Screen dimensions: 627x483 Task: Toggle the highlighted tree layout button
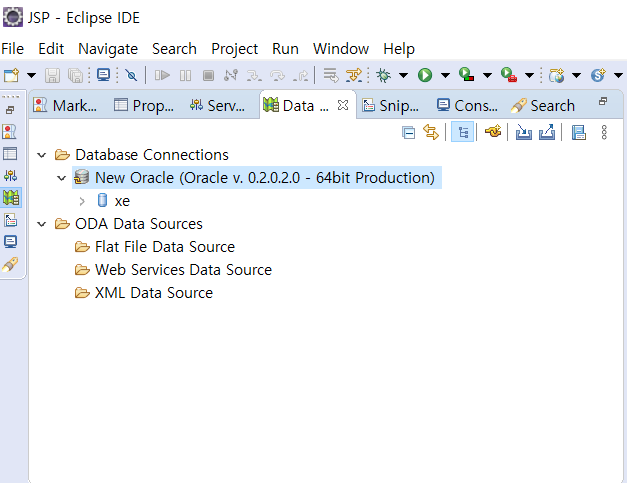[463, 132]
